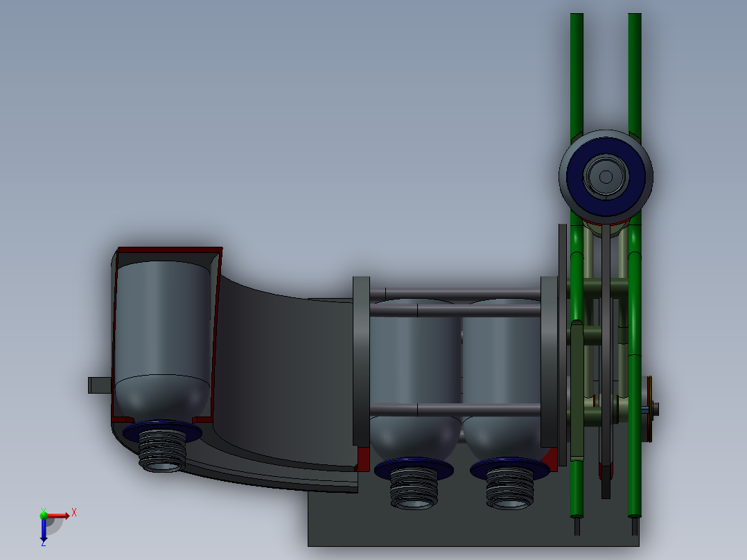Select the threaded neck of the leftmost bottle
Image resolution: width=747 pixels, height=560 pixels.
pyautogui.click(x=162, y=451)
